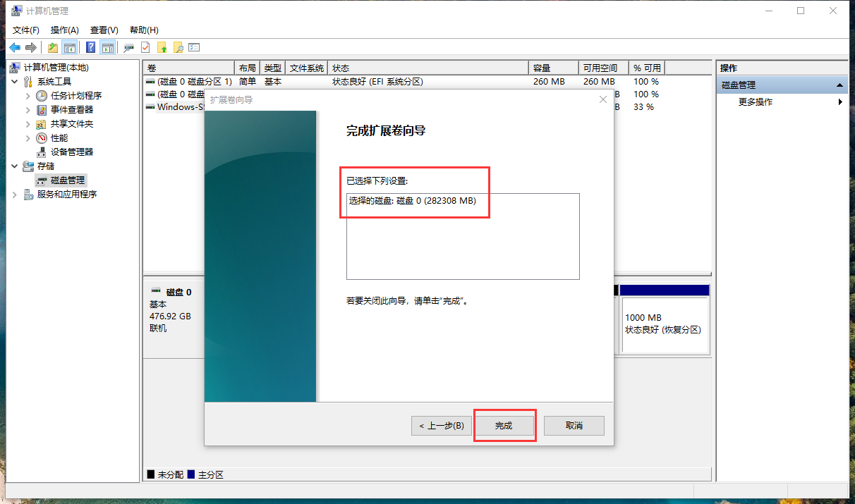Select 选择的磁盘: 磁盘 0 (282308 MB) line
Screen dimensions: 855x504
[413, 201]
